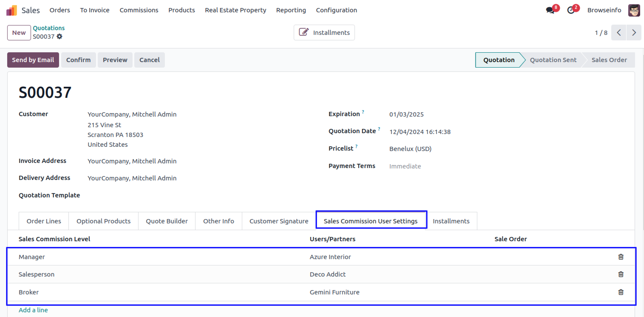Open the chat messages icon
This screenshot has height=317, width=644.
click(x=550, y=10)
